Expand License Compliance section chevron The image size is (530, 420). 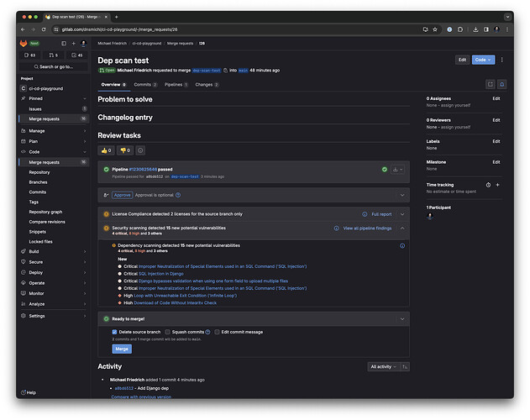coord(402,214)
